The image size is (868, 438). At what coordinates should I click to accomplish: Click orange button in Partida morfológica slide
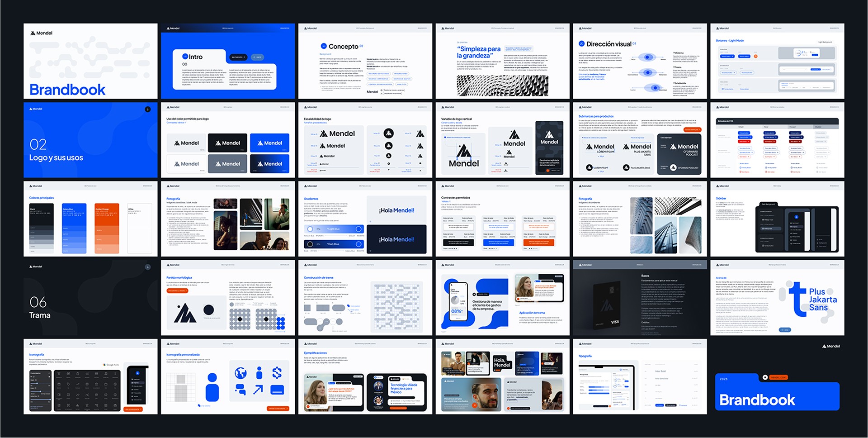pyautogui.click(x=177, y=291)
